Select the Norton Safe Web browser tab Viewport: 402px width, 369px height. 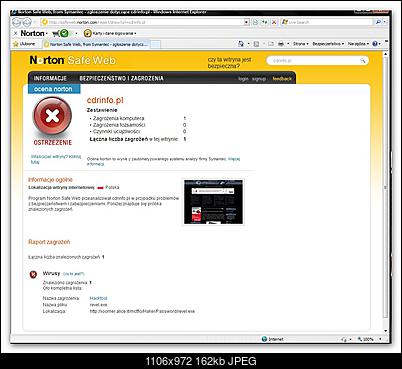coord(96,44)
